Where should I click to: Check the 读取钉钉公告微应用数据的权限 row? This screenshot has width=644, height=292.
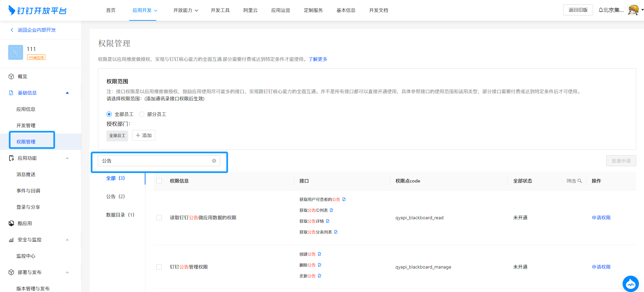tap(159, 218)
